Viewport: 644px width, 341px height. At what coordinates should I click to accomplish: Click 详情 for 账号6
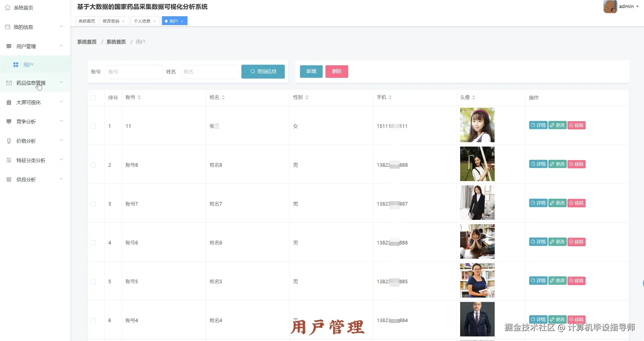[x=538, y=242]
